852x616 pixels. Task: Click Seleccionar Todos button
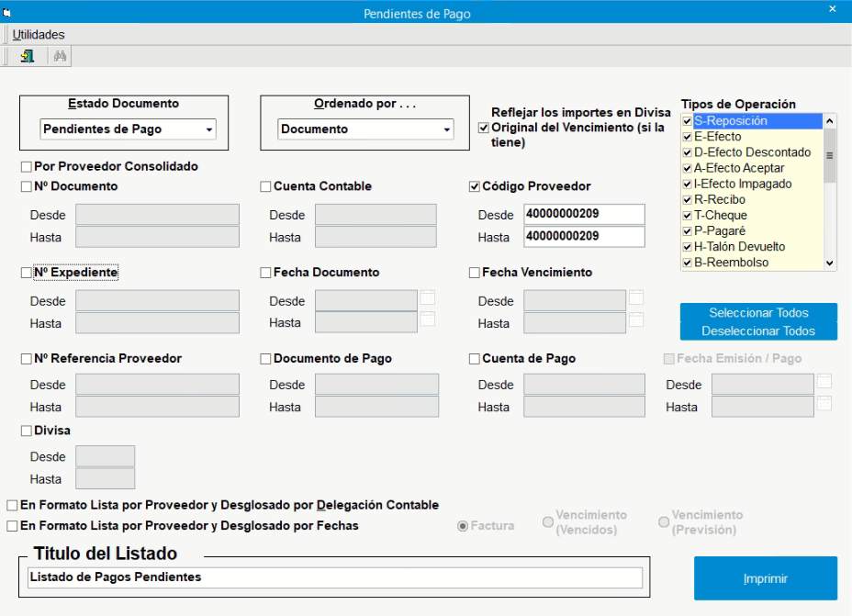tap(758, 313)
